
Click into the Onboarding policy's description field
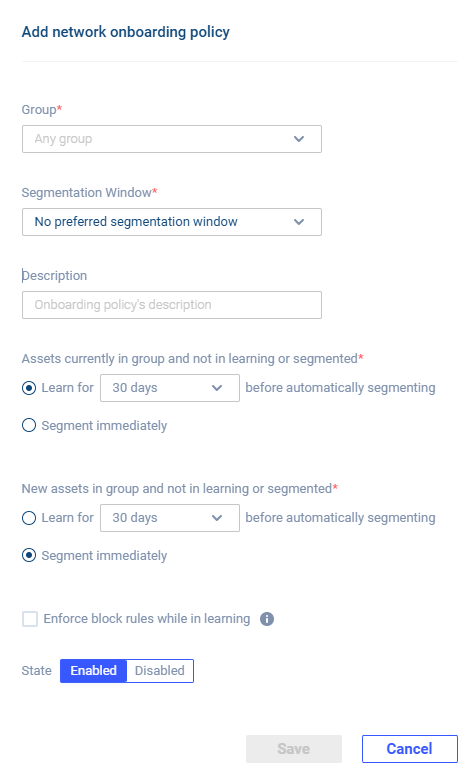click(x=172, y=305)
